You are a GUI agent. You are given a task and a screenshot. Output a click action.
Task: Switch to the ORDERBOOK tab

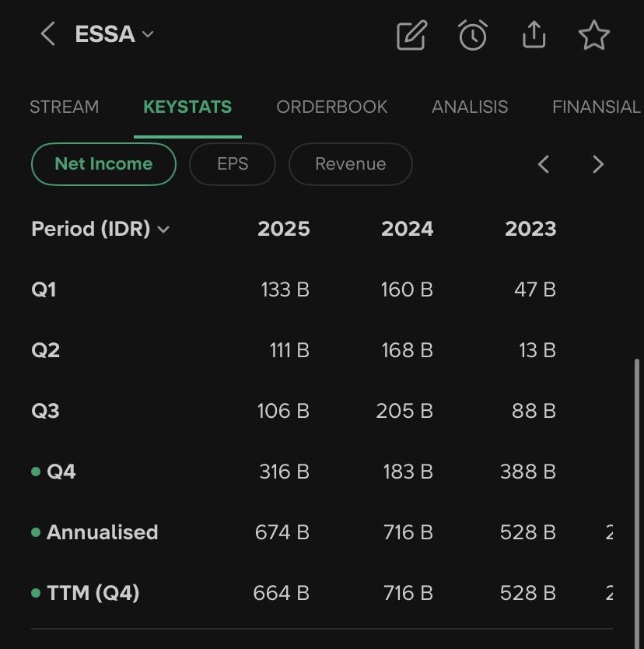pos(331,107)
